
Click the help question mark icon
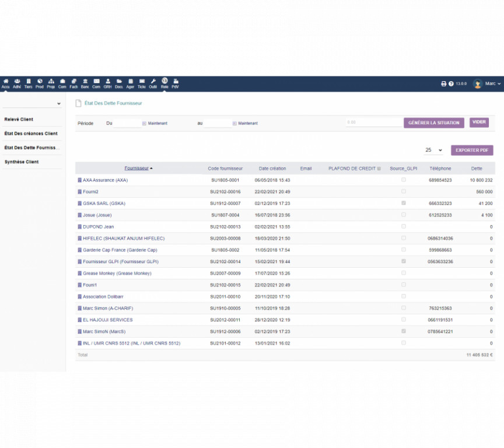pyautogui.click(x=451, y=84)
